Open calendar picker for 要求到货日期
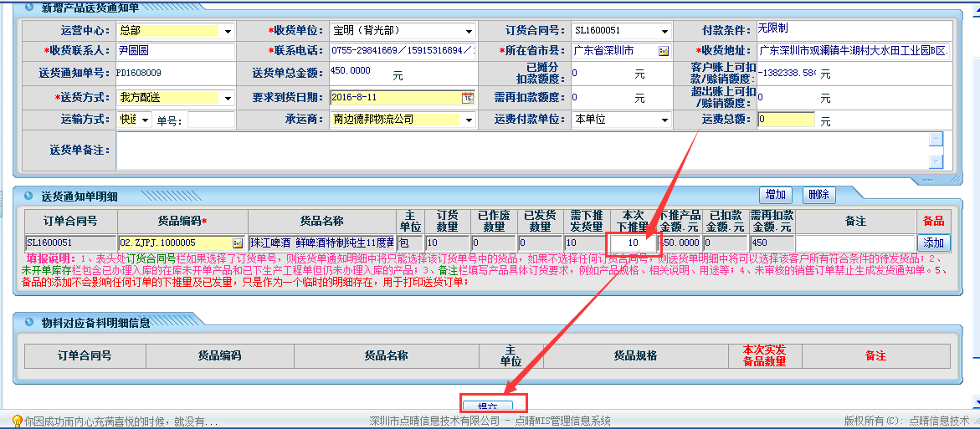This screenshot has height=429, width=980. tap(467, 98)
